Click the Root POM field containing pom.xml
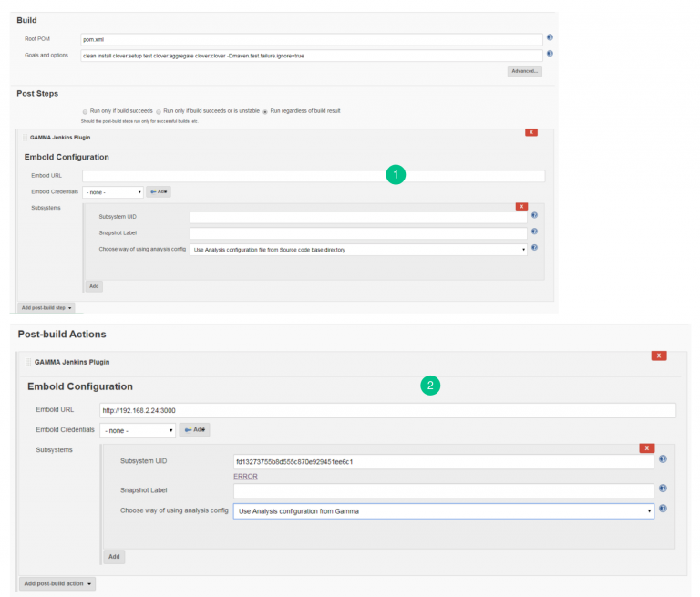This screenshot has width=700, height=597. (x=311, y=39)
